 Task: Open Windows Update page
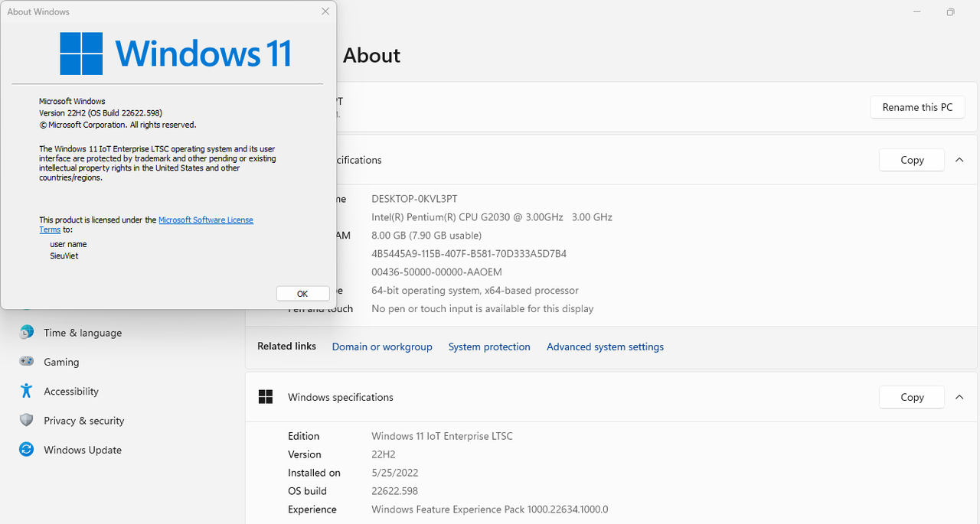[x=83, y=450]
